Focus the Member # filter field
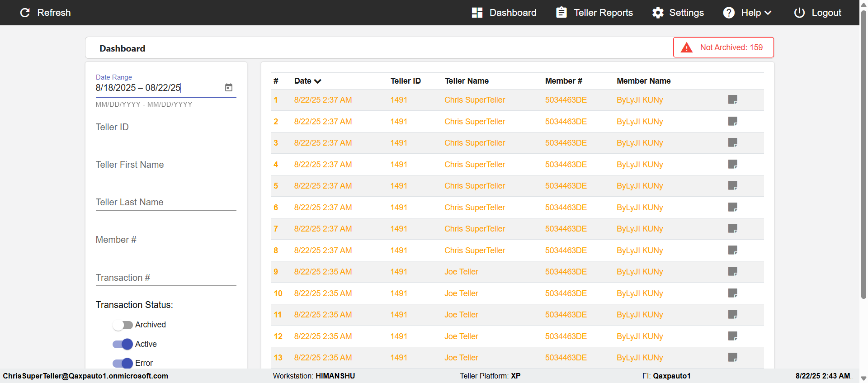The width and height of the screenshot is (868, 383). coord(166,240)
